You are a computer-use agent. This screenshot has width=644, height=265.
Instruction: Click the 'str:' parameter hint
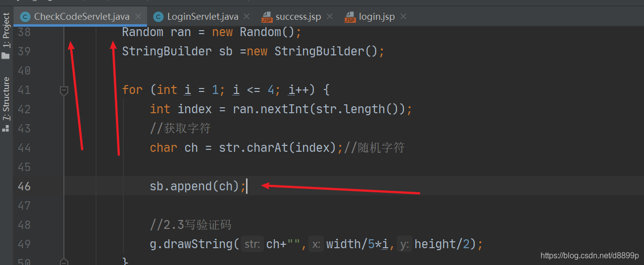[x=252, y=244]
